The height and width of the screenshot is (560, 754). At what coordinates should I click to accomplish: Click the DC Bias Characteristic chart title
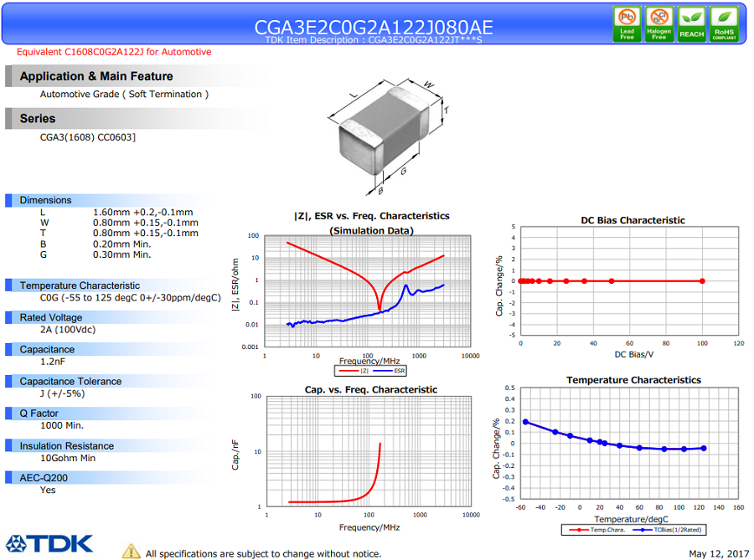coord(633,220)
